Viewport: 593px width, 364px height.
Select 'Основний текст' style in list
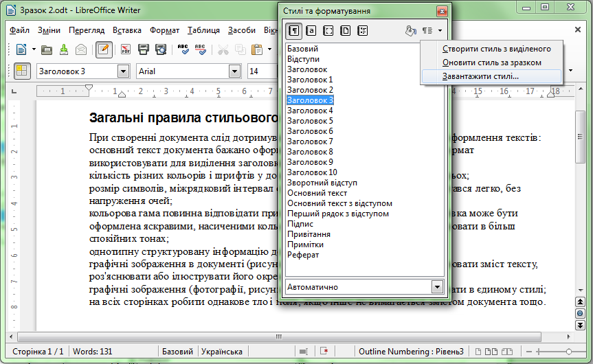317,193
